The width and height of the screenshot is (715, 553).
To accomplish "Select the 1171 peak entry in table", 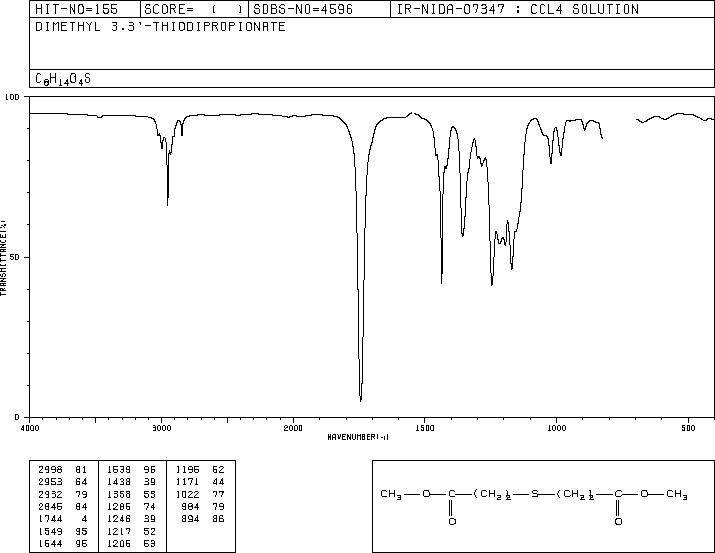I will pyautogui.click(x=200, y=482).
